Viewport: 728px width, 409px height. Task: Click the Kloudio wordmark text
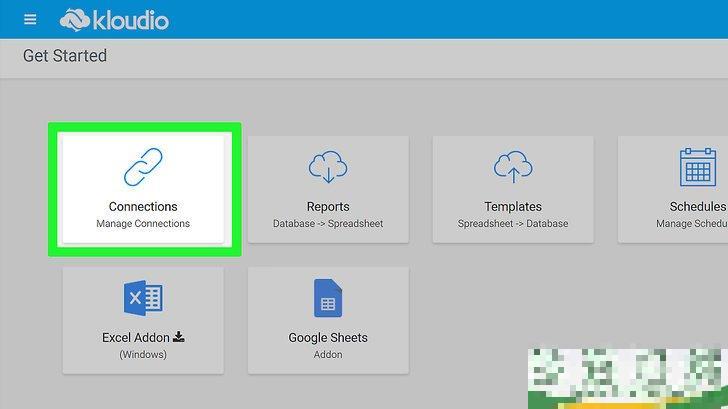pyautogui.click(x=132, y=19)
